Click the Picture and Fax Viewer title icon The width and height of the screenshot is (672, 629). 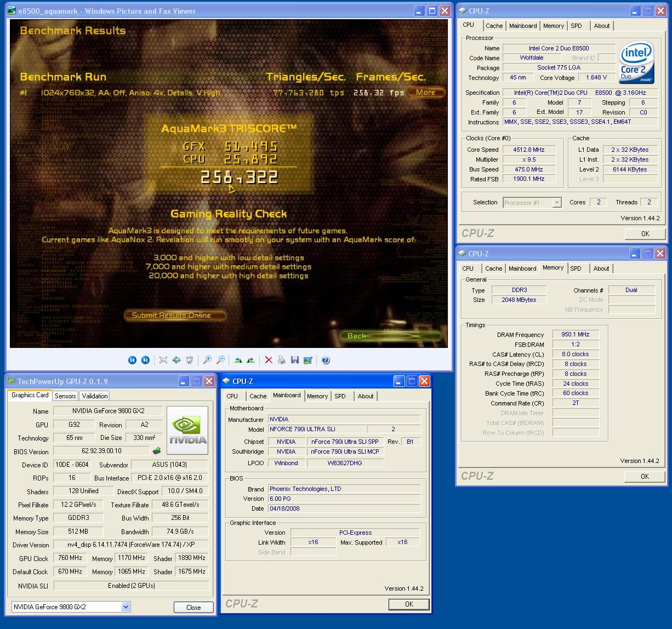point(11,10)
